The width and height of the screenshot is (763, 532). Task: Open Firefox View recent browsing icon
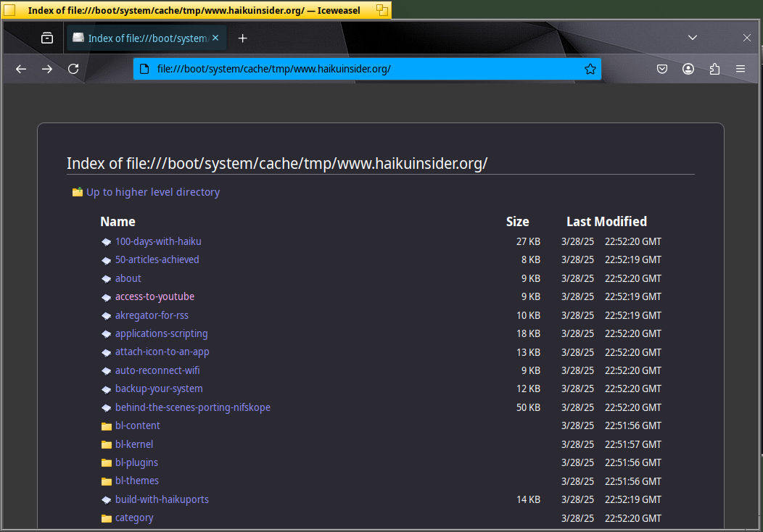coord(47,38)
